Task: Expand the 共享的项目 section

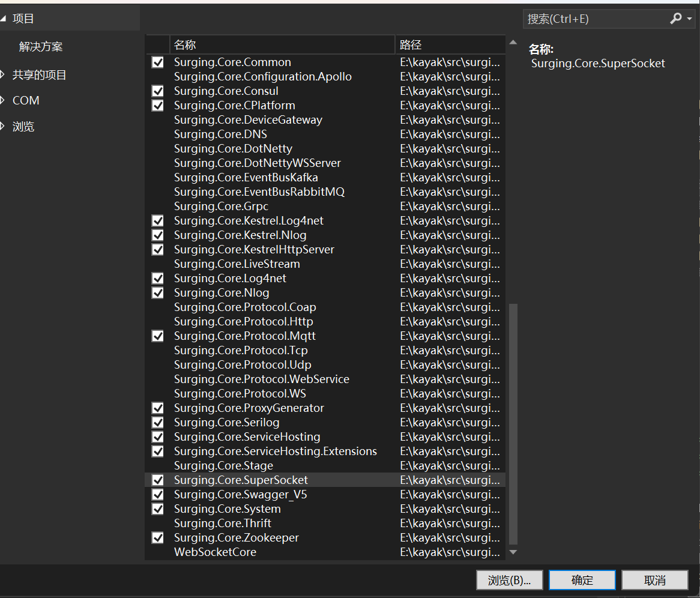Action: 2,74
